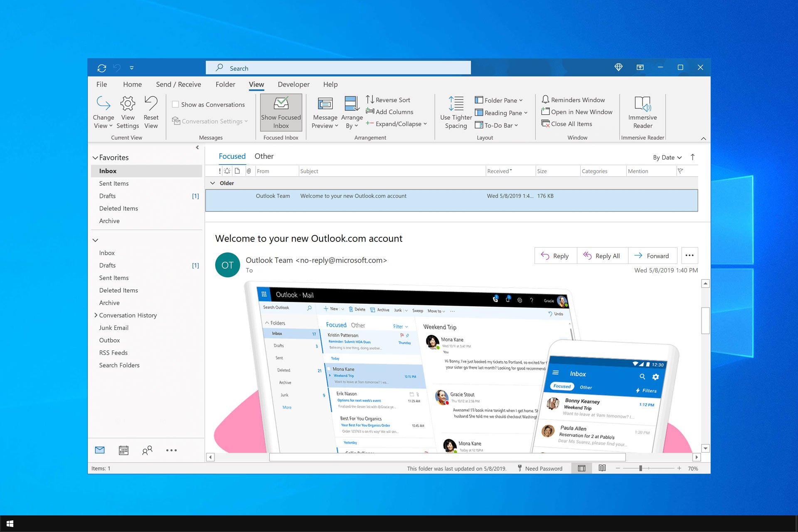Open the To-Do Bar dropdown
This screenshot has width=798, height=532.
(x=496, y=125)
